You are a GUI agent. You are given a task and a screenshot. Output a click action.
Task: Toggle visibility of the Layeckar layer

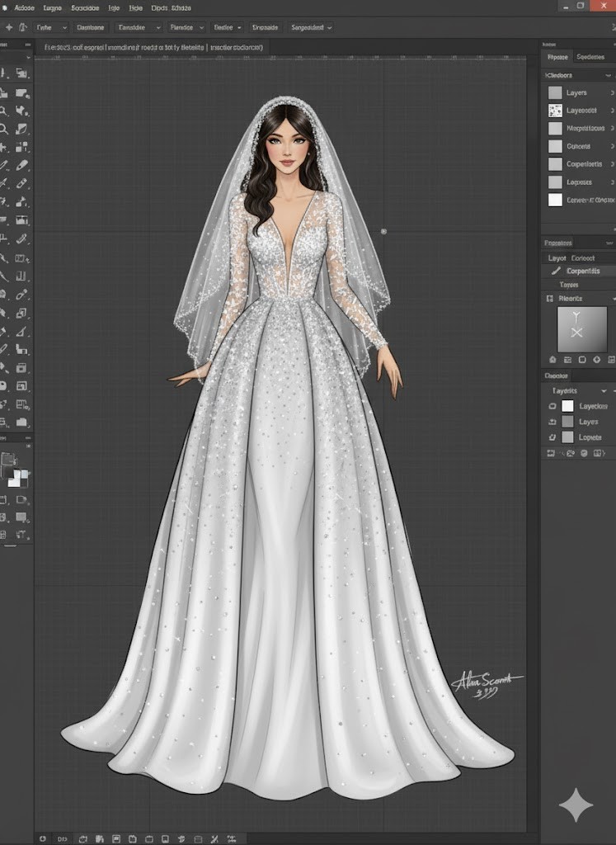553,406
